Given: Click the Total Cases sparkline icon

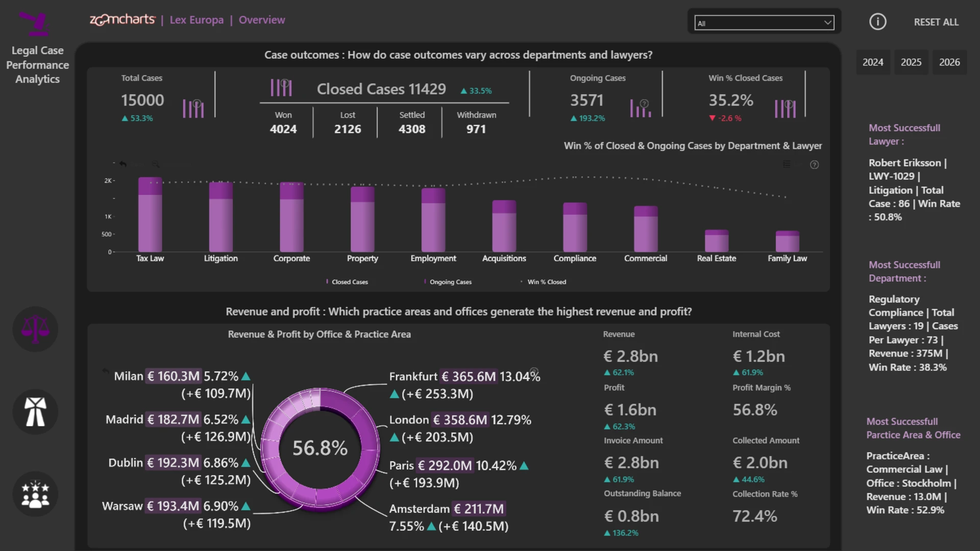Looking at the screenshot, I should [193, 109].
